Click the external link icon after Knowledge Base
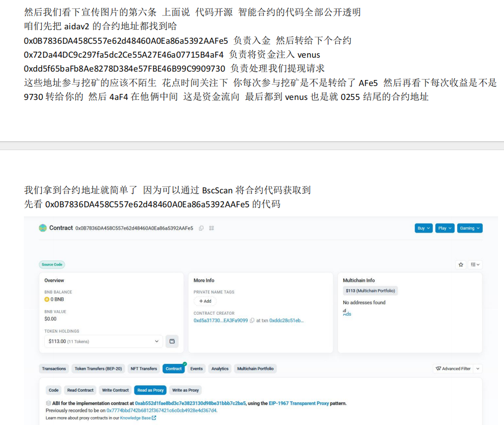This screenshot has width=504, height=425. 154,418
